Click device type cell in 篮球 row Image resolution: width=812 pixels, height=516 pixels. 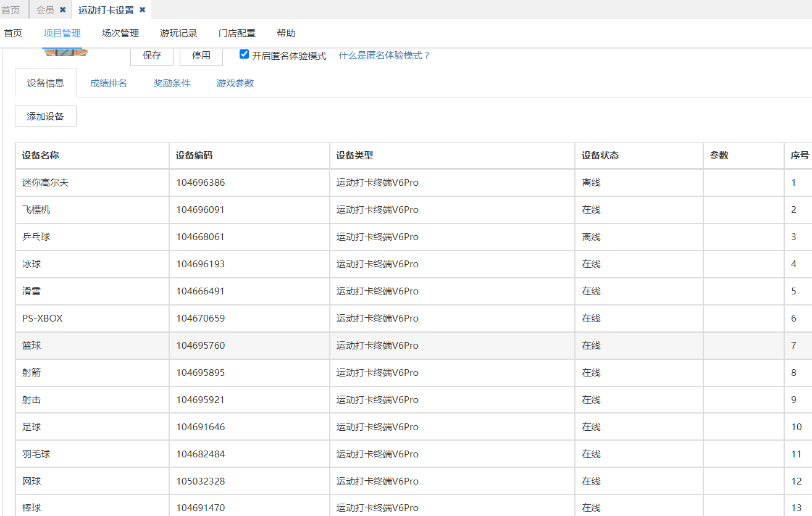point(453,346)
